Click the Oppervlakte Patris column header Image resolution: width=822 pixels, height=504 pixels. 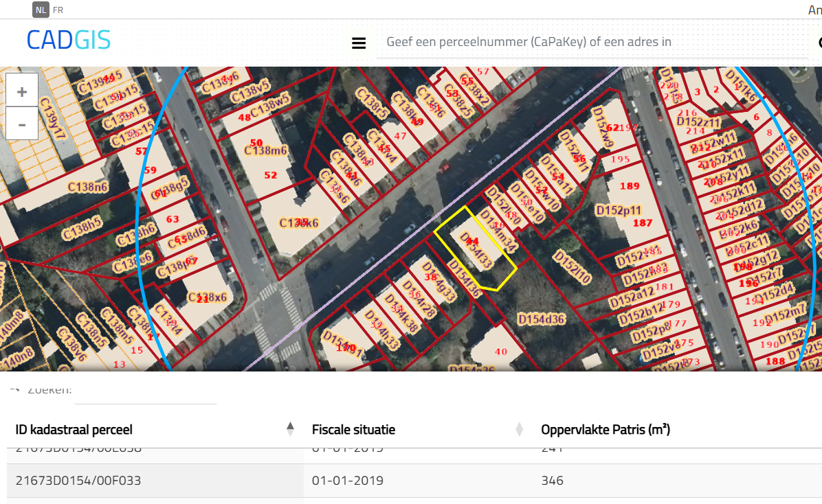(605, 430)
